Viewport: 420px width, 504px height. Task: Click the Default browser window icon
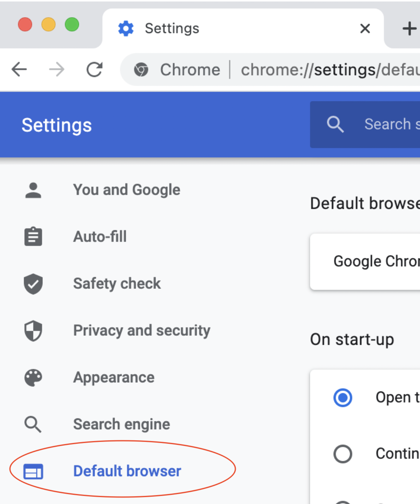[33, 471]
